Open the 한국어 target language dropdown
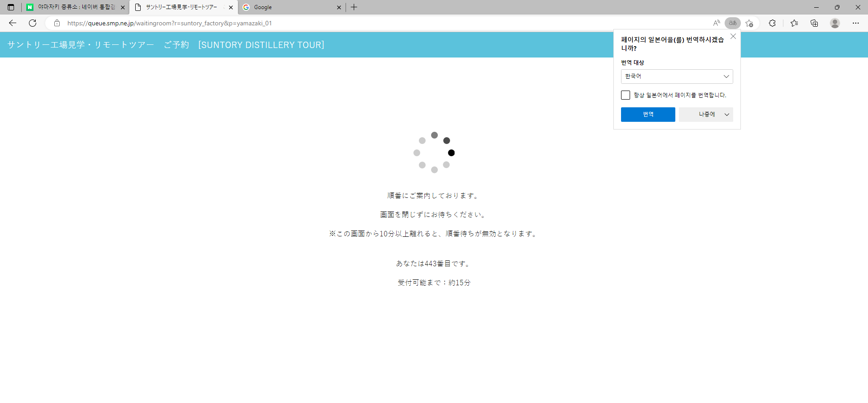 click(x=677, y=77)
